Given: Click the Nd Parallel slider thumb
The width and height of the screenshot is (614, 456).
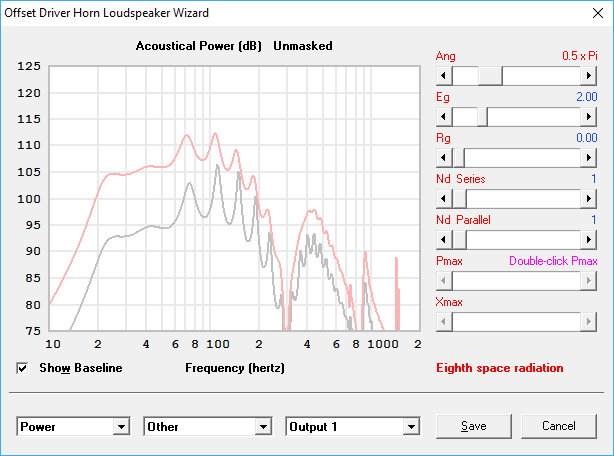Looking at the screenshot, I should pos(459,240).
